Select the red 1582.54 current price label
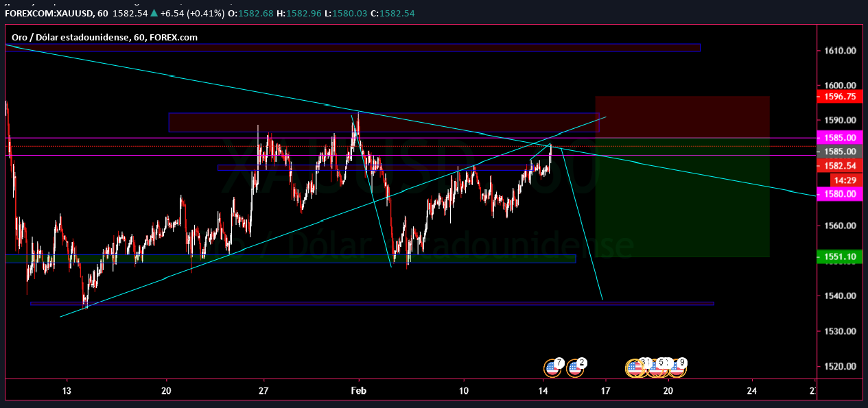Screen dimensions: 868x408 click(x=838, y=166)
